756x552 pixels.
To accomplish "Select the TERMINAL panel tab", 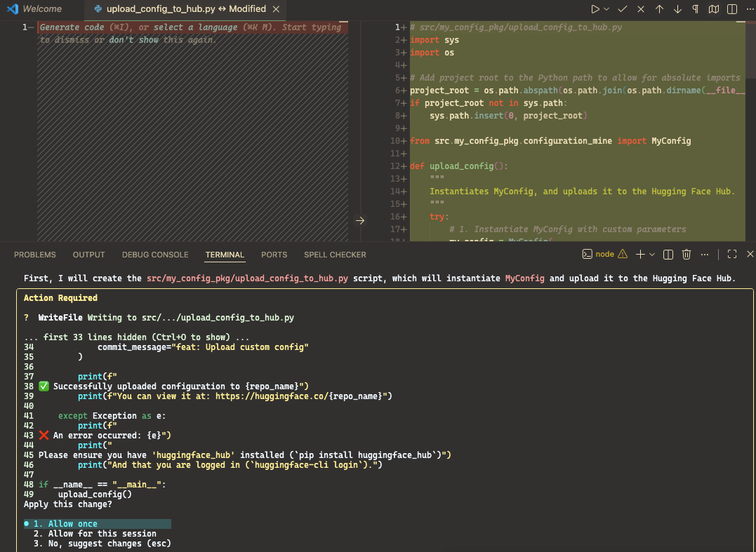I will coord(225,255).
